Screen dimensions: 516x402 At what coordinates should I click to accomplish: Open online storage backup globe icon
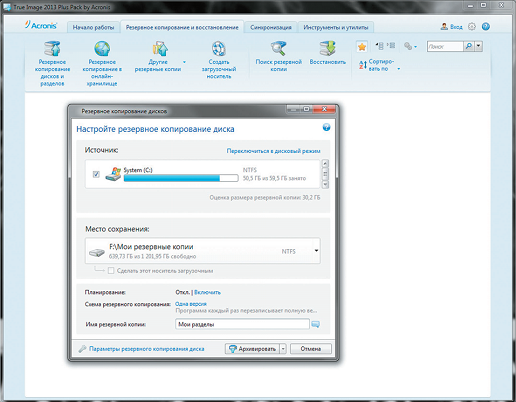[102, 49]
